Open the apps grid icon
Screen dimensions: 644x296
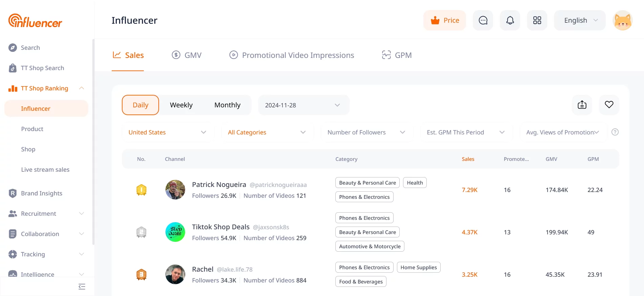tap(537, 20)
